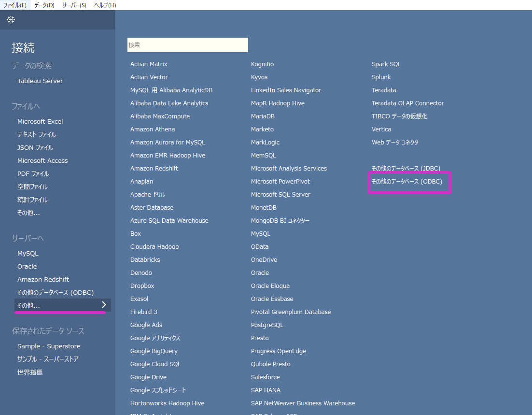Viewport: 532px width, 415px height.
Task: Select MySQL in the left sidebar
Action: coord(28,253)
